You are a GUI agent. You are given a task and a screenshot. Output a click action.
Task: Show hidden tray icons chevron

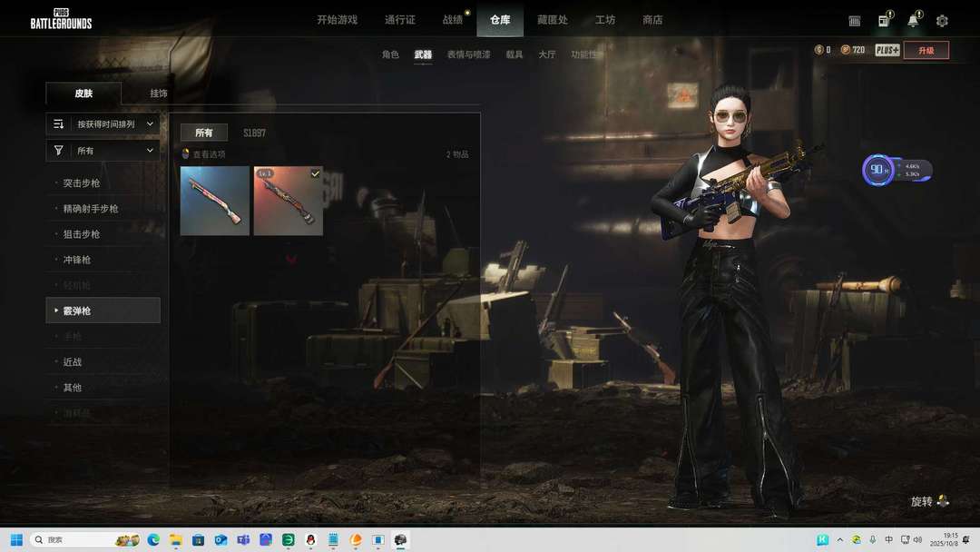point(840,539)
